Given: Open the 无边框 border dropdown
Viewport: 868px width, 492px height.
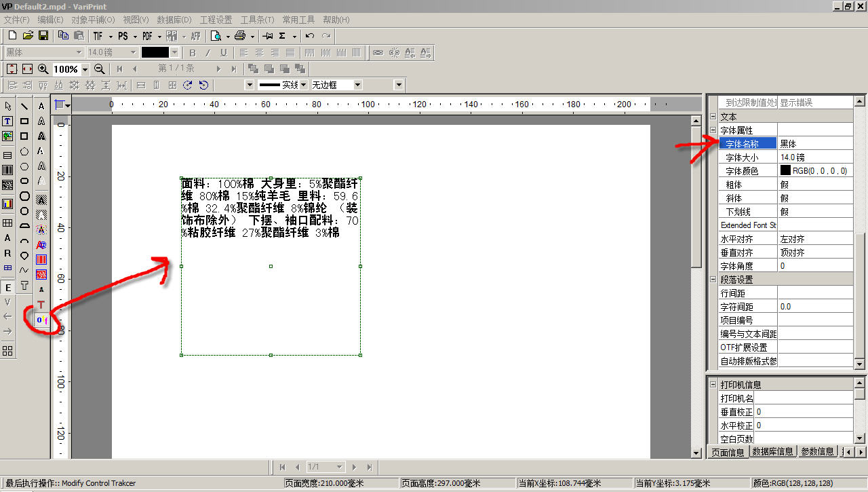Looking at the screenshot, I should tap(358, 85).
